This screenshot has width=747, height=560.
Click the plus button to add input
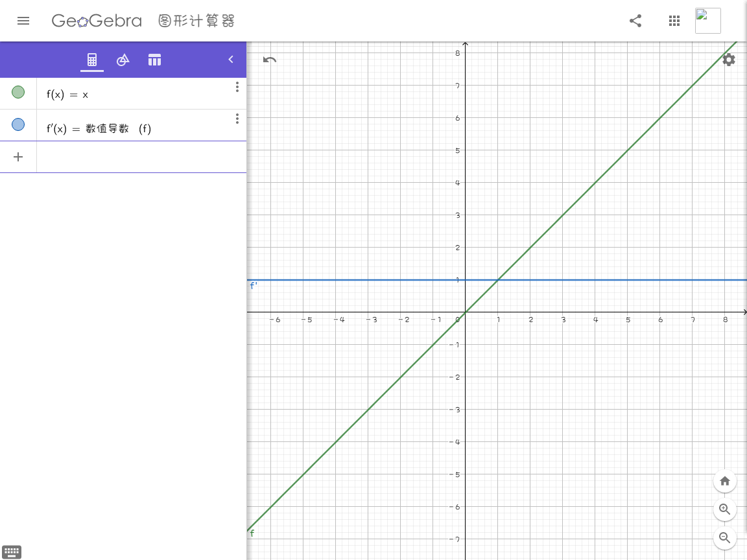(x=18, y=157)
